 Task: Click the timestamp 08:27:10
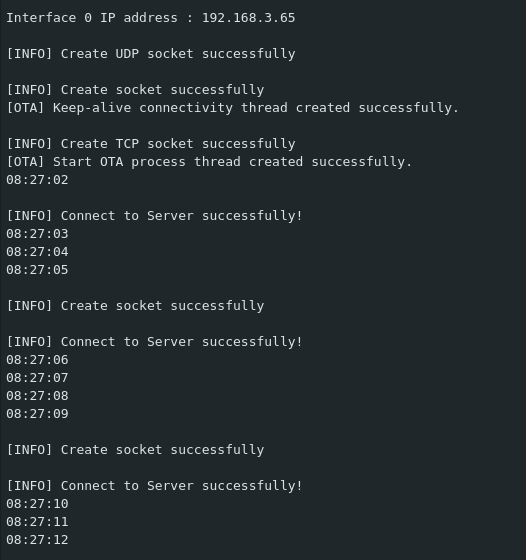coord(37,504)
